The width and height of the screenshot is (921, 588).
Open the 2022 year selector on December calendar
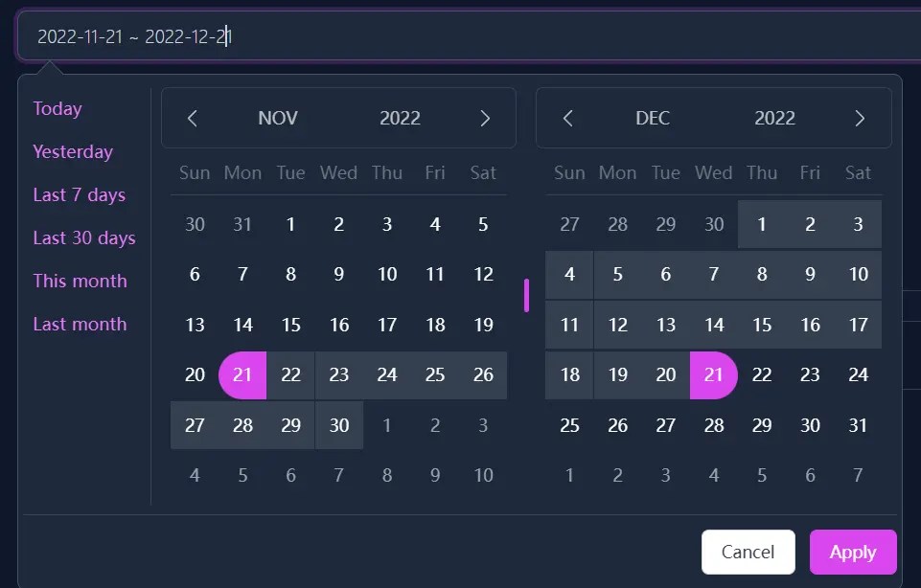pos(774,118)
